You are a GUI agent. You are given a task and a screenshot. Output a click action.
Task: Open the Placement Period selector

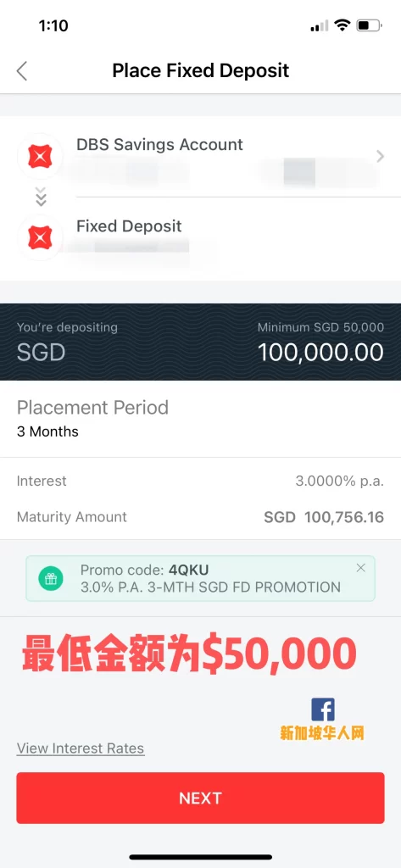[x=200, y=419]
